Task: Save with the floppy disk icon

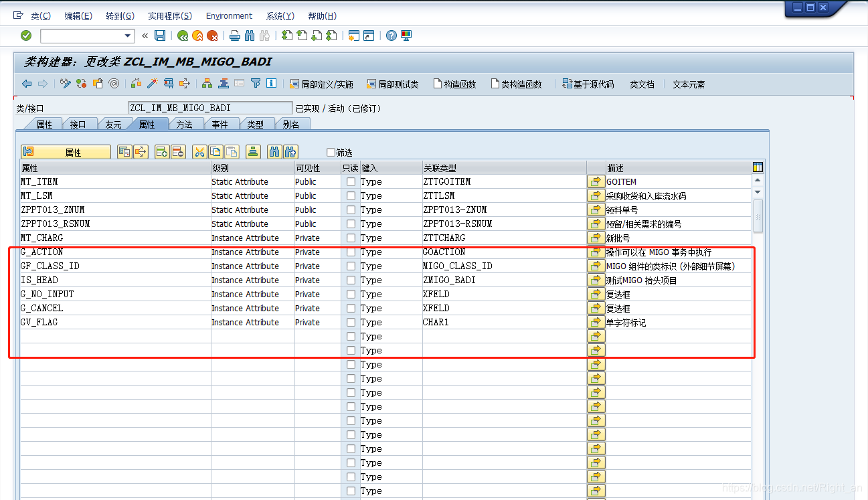Action: 160,35
